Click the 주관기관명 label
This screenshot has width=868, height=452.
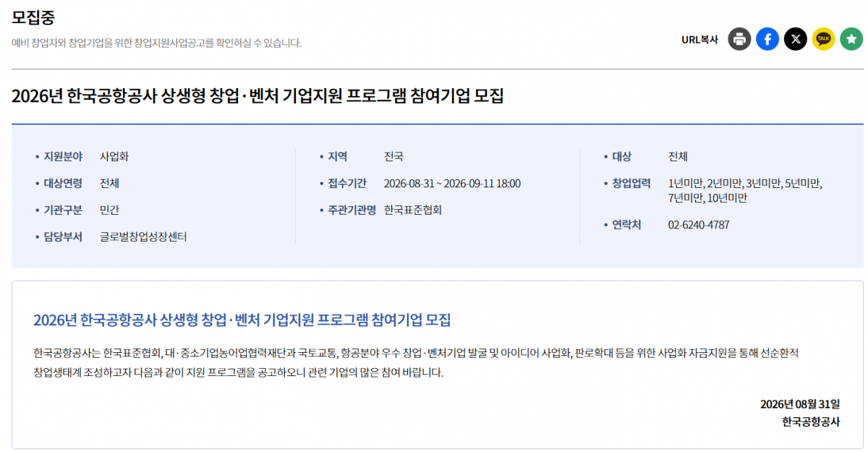point(352,210)
